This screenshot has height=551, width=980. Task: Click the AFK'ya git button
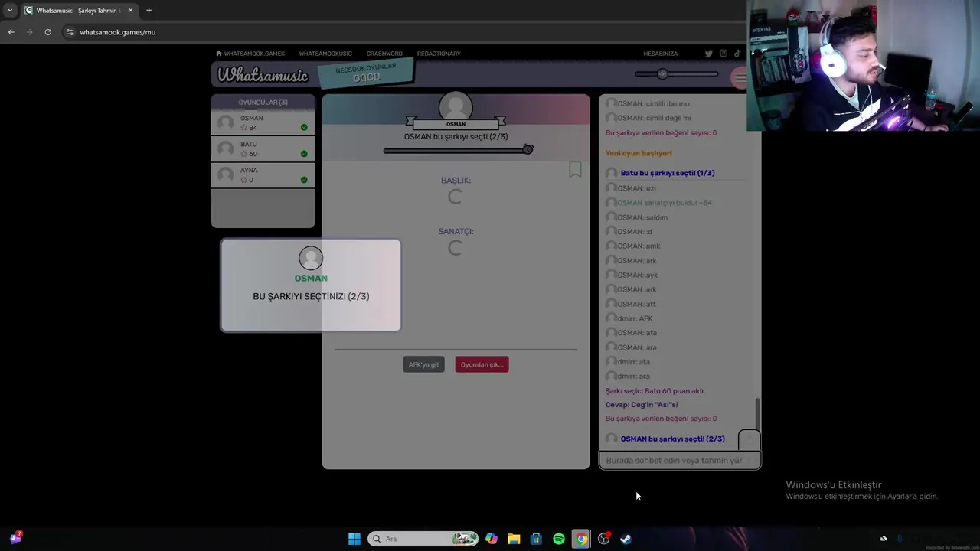pyautogui.click(x=423, y=364)
